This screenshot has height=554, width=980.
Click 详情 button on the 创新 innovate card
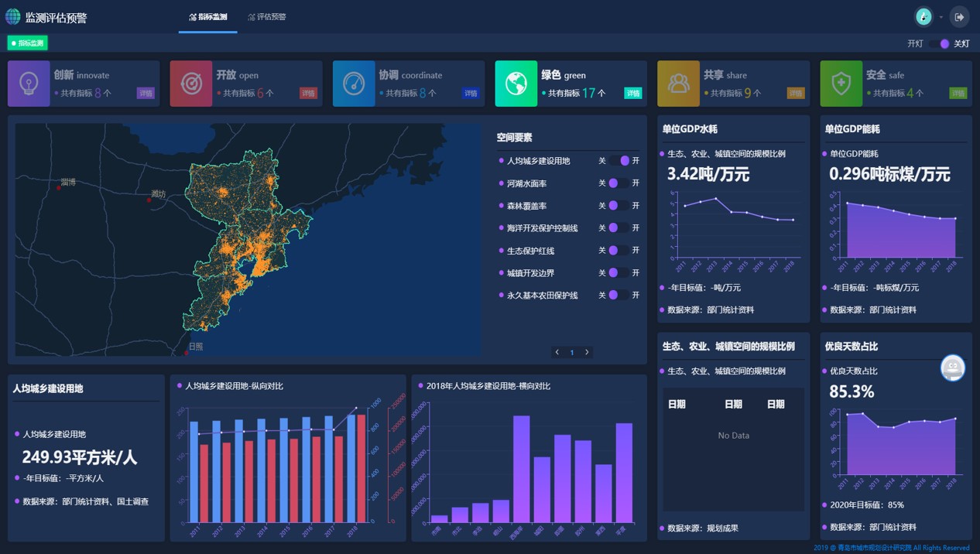coord(146,94)
